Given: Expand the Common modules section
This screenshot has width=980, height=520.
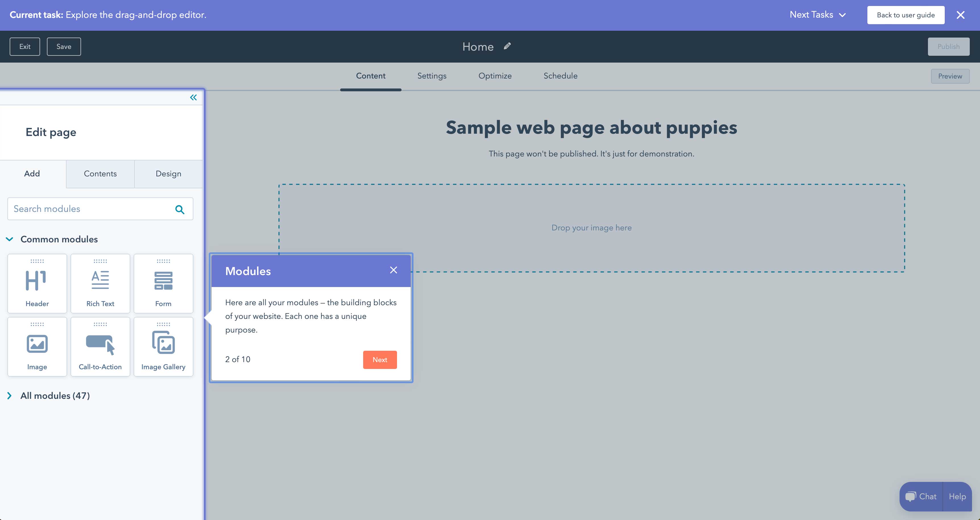Looking at the screenshot, I should click(x=10, y=239).
